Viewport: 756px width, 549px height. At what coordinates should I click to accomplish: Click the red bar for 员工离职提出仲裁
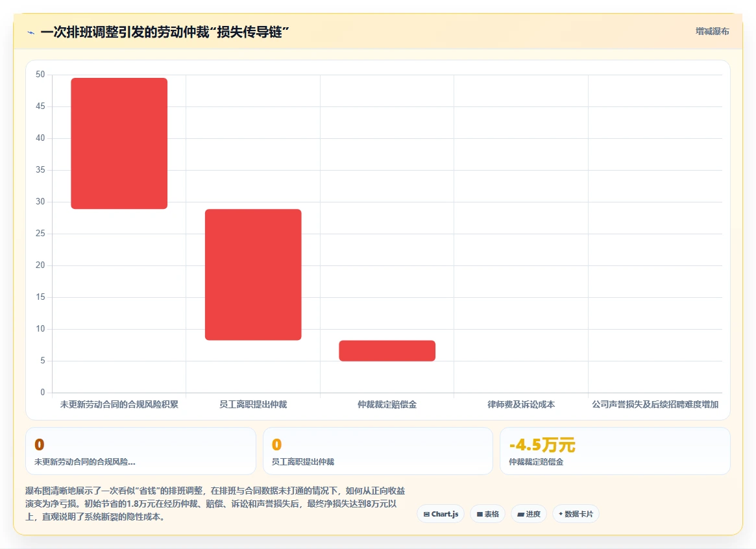click(253, 274)
